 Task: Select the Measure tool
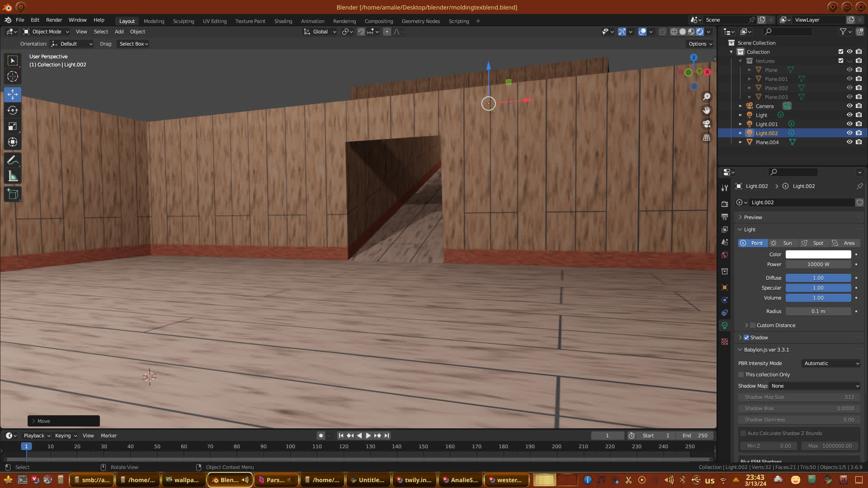pyautogui.click(x=13, y=177)
